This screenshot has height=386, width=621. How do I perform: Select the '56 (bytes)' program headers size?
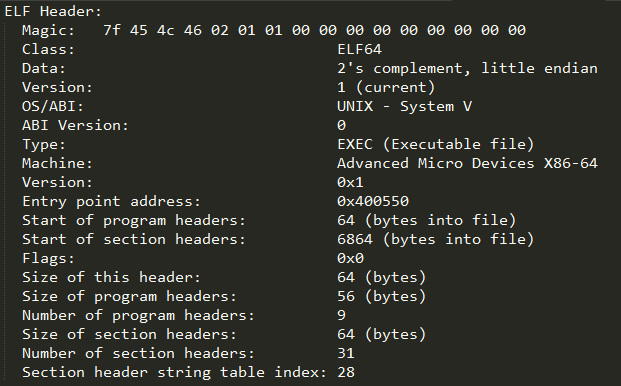click(381, 297)
